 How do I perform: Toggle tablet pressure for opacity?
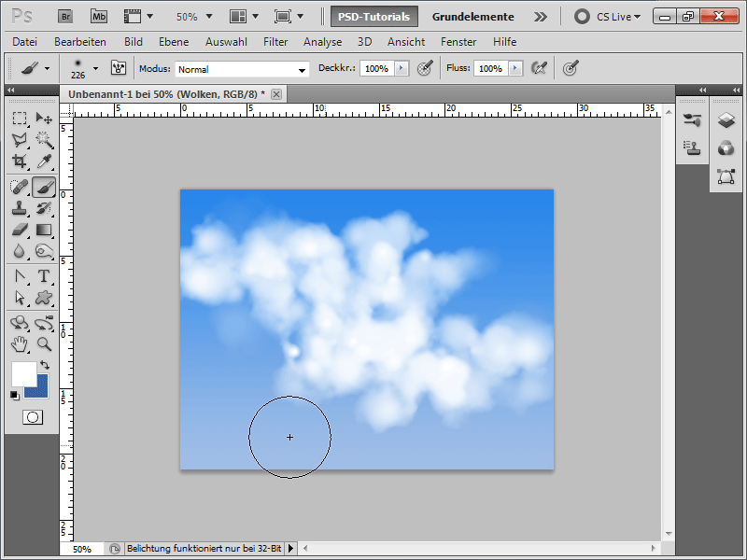[425, 68]
